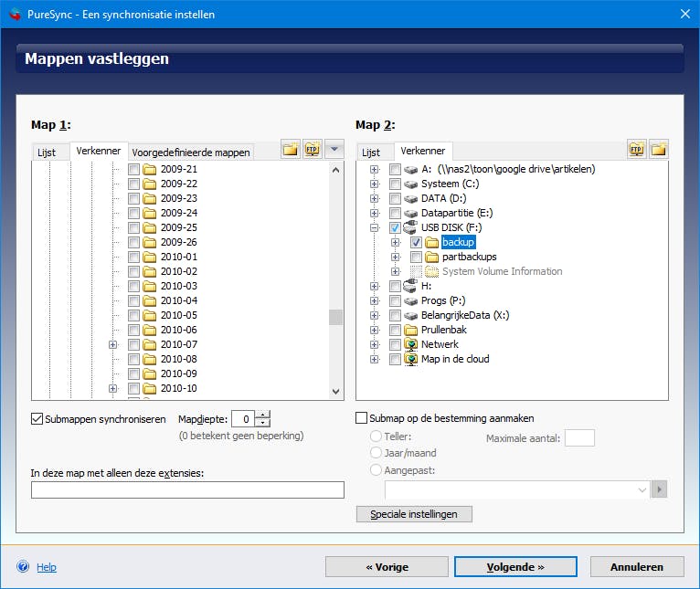This screenshot has width=700, height=589.
Task: Click the Datapartitie (E:) drive icon
Action: (x=410, y=214)
